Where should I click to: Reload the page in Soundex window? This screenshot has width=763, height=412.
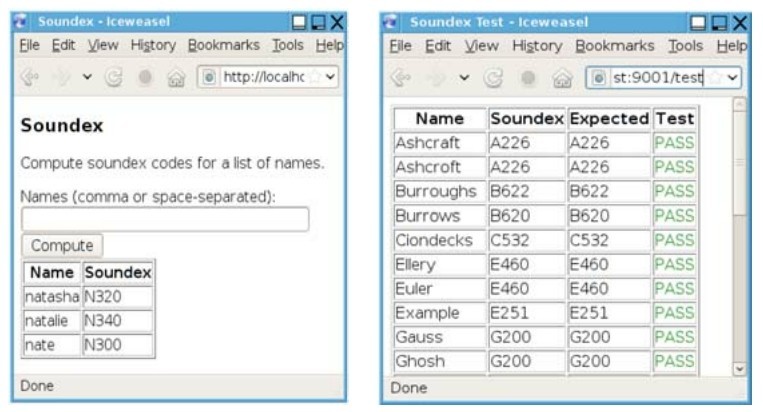(114, 77)
